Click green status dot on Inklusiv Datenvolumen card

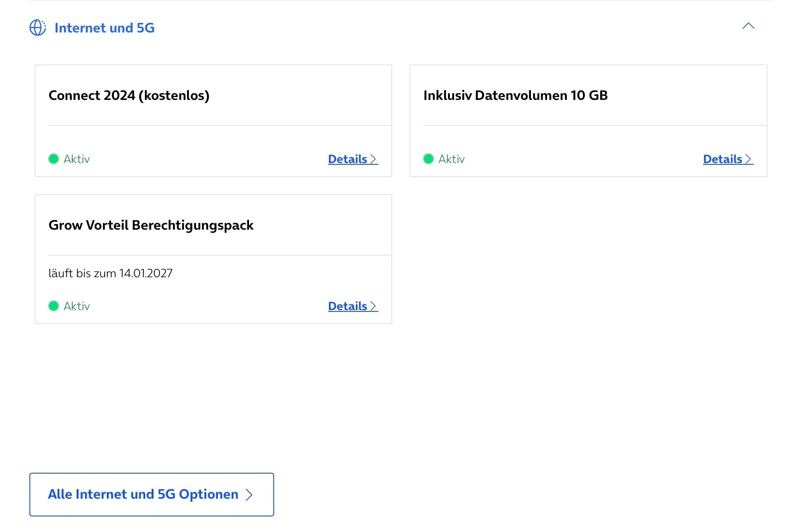point(429,159)
